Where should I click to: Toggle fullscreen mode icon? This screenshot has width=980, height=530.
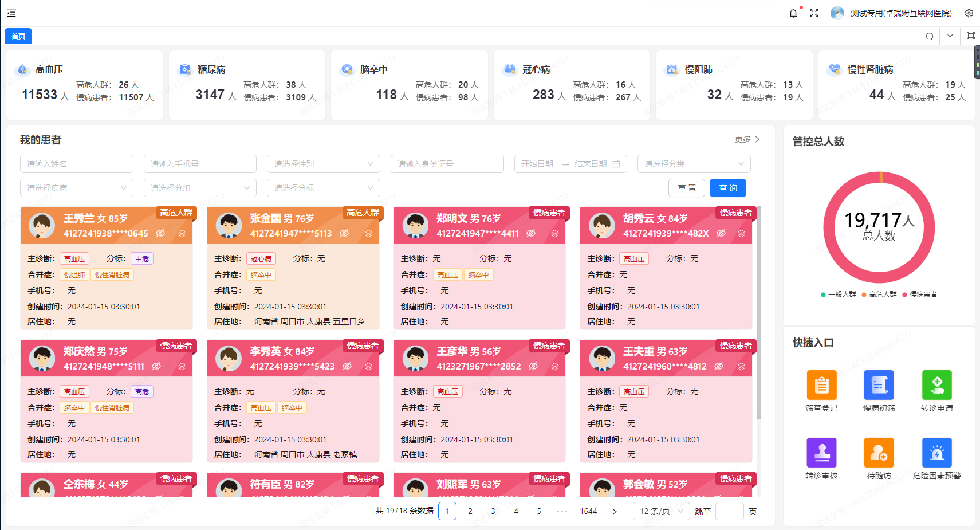(x=814, y=13)
